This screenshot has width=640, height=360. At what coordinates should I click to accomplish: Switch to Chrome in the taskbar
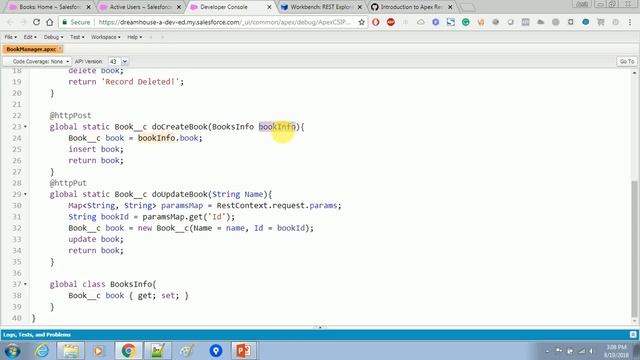point(128,351)
